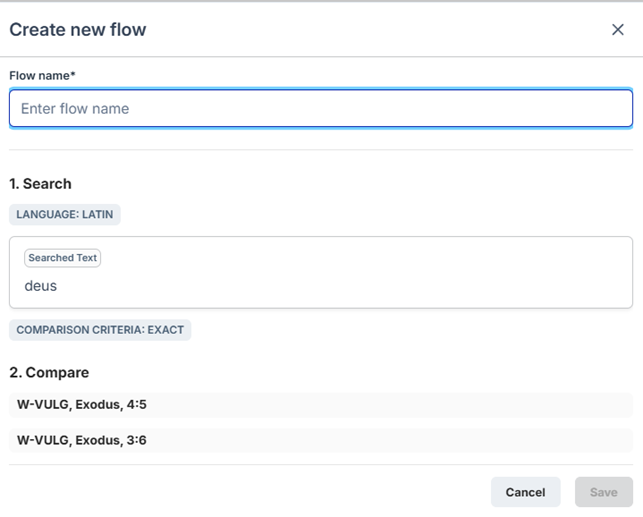Close the Create new flow dialog
This screenshot has height=517, width=643.
[x=617, y=30]
